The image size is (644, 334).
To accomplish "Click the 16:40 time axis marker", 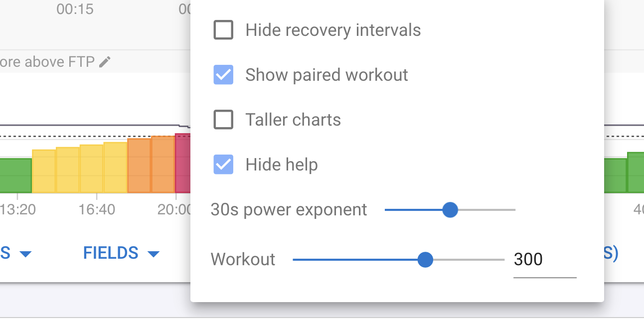I will [97, 209].
